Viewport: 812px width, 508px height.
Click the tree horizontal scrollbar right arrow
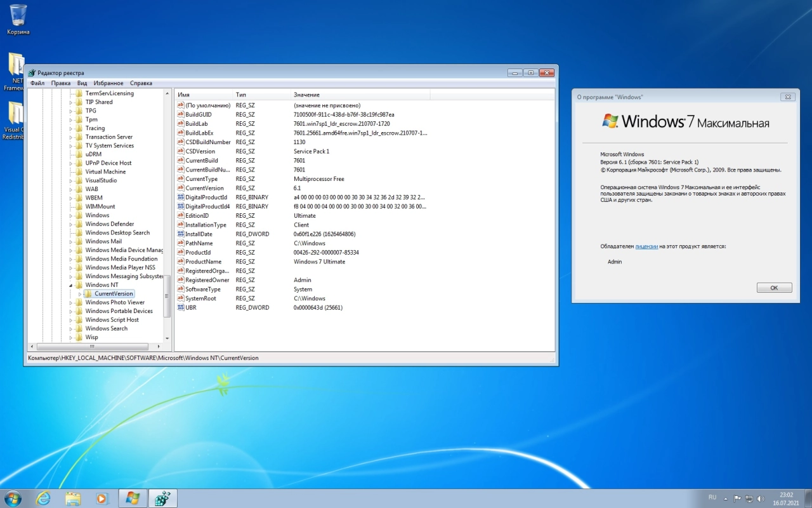[x=159, y=347]
